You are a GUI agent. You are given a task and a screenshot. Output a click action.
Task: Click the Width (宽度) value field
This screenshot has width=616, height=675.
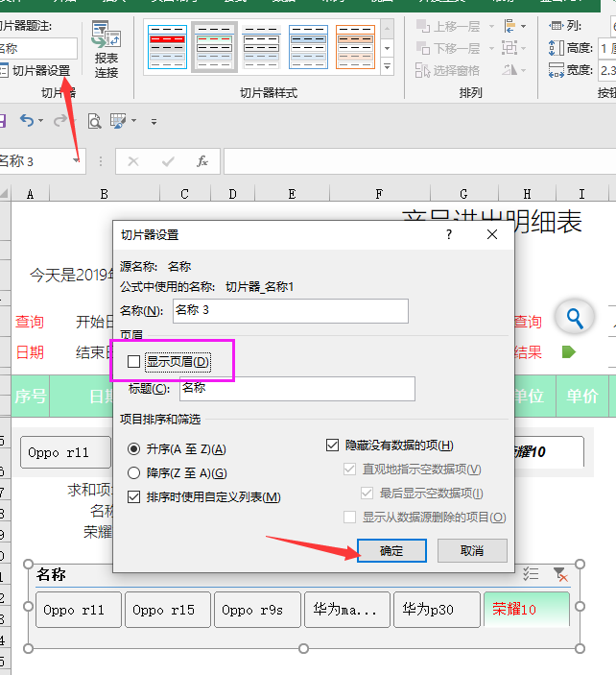pos(607,70)
